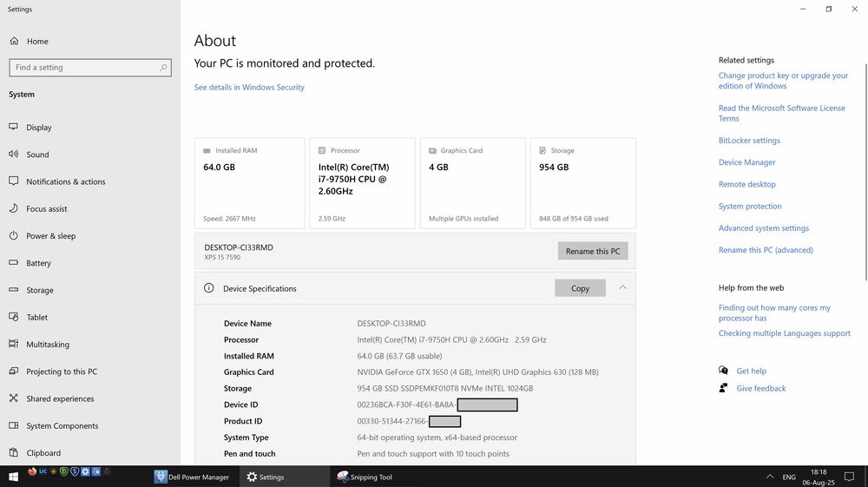
Task: Click the Firefox icon on the taskbar
Action: [x=33, y=471]
